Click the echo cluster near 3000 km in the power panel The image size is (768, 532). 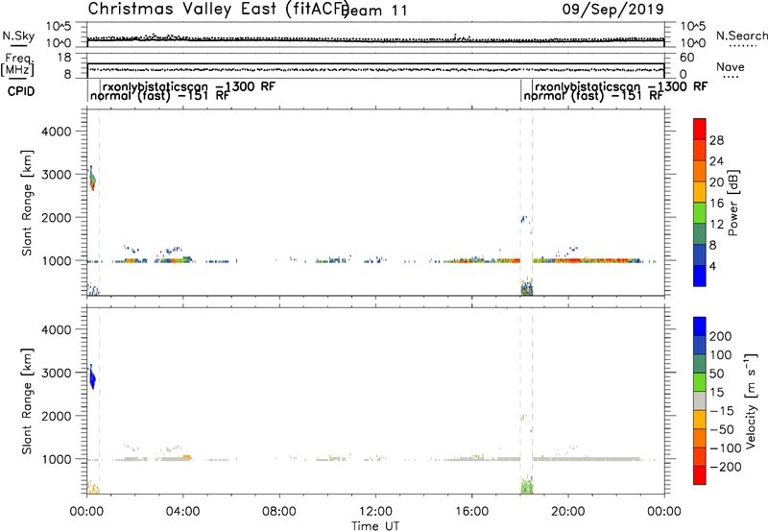click(x=91, y=181)
